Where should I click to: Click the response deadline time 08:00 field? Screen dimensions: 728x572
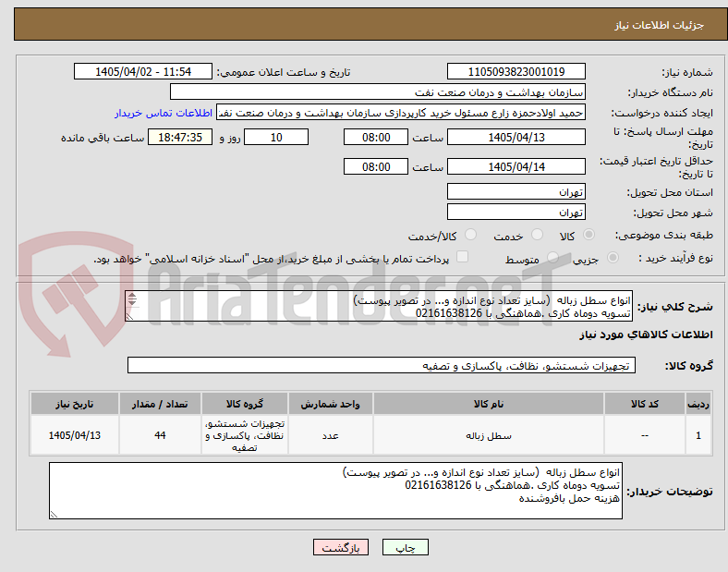[x=376, y=138]
